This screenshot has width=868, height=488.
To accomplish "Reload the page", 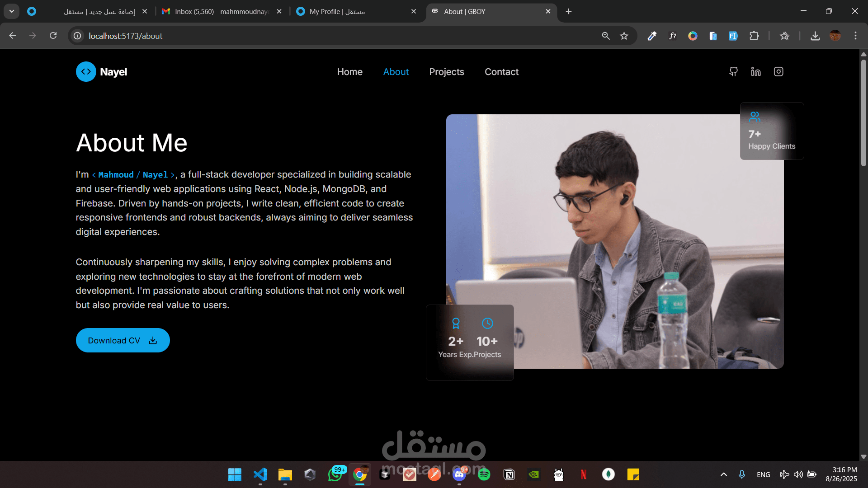I will coord(53,36).
